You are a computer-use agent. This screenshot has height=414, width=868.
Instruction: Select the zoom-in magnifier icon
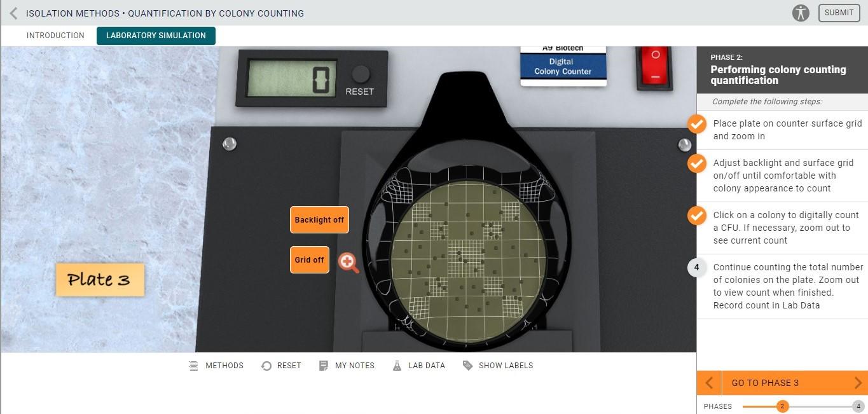point(348,262)
